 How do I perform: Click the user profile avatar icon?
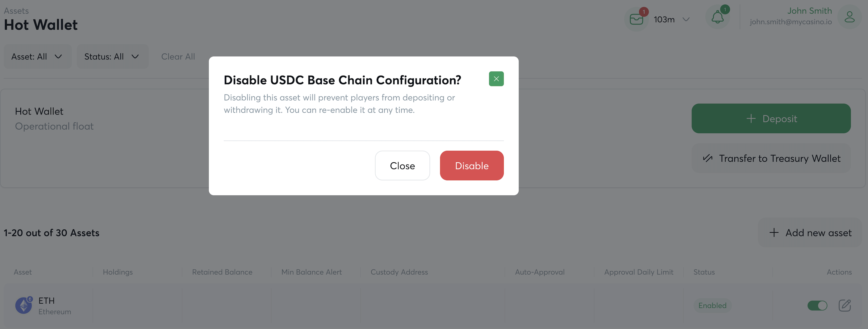[849, 17]
